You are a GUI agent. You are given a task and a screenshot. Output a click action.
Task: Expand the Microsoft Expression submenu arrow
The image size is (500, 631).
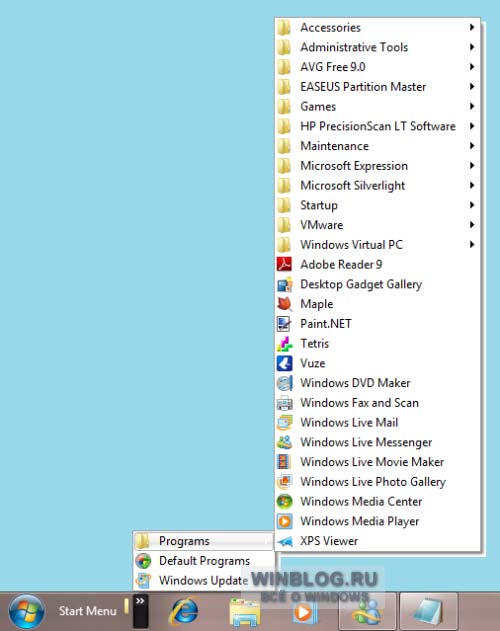click(472, 165)
